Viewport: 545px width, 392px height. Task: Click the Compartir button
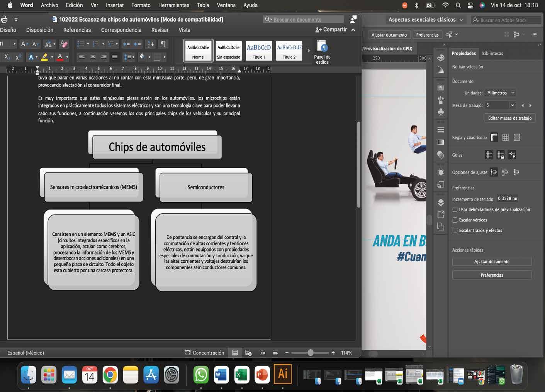[x=331, y=29]
